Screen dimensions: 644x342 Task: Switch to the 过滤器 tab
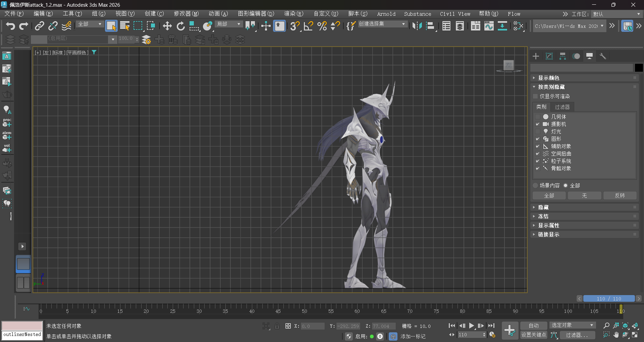tap(562, 107)
